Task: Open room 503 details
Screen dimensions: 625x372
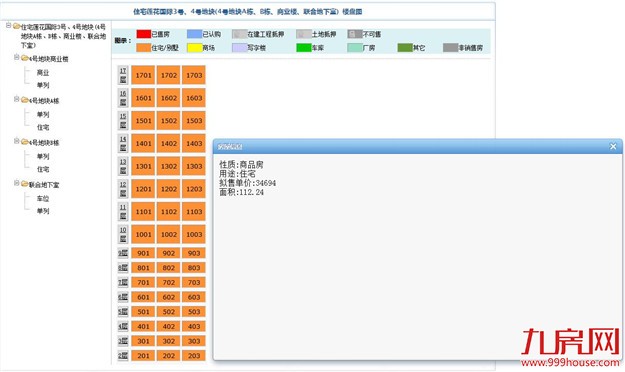Action: (194, 311)
